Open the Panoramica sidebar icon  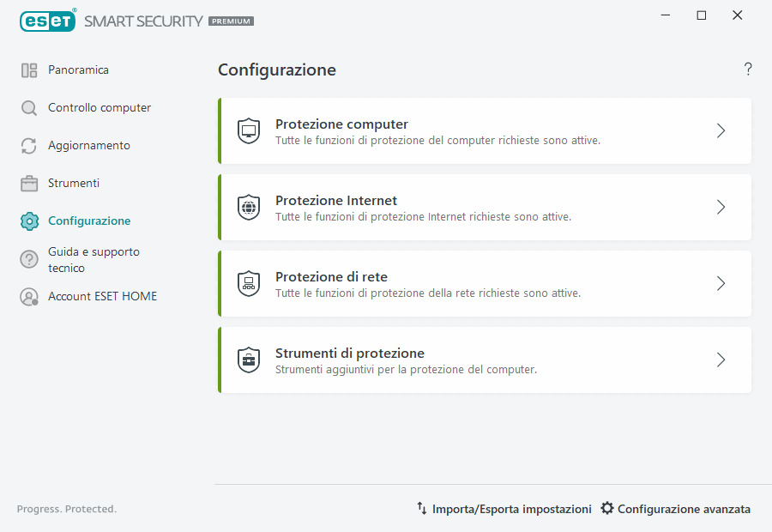click(x=27, y=70)
